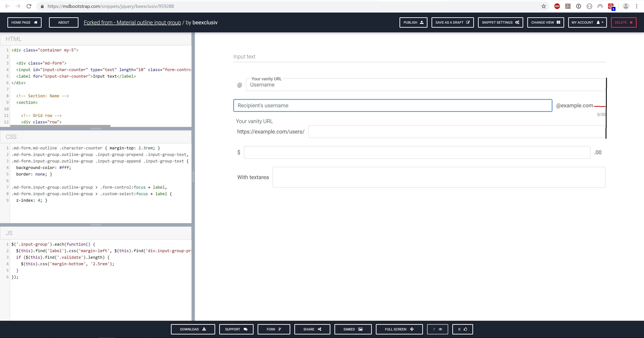Publish the snippet
This screenshot has width=644, height=338.
(x=413, y=22)
